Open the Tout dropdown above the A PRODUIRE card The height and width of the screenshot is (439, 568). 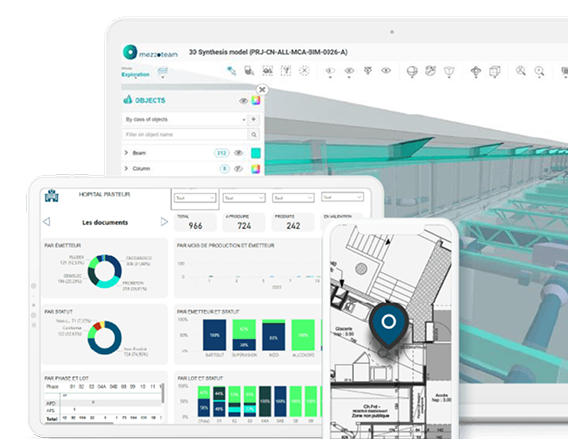click(244, 198)
